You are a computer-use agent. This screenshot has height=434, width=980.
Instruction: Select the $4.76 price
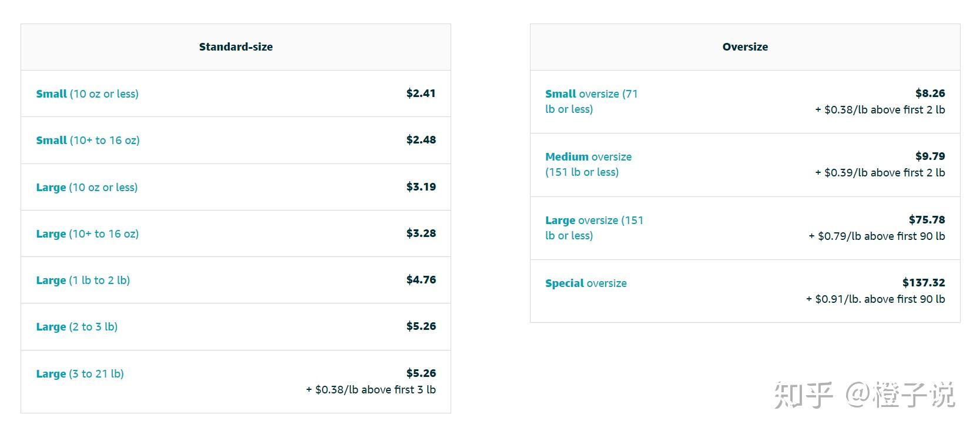coord(421,279)
